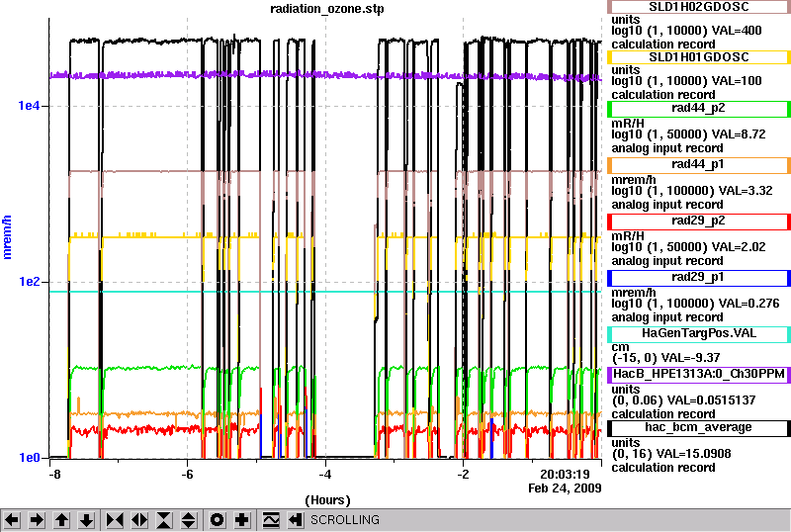Click the 1e0 y-axis label
The height and width of the screenshot is (532, 791).
(29, 457)
